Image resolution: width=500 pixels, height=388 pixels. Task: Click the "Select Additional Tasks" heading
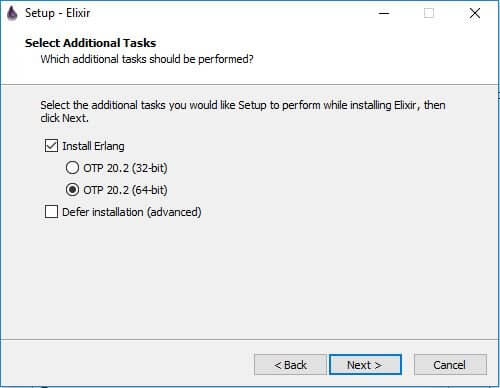point(90,43)
